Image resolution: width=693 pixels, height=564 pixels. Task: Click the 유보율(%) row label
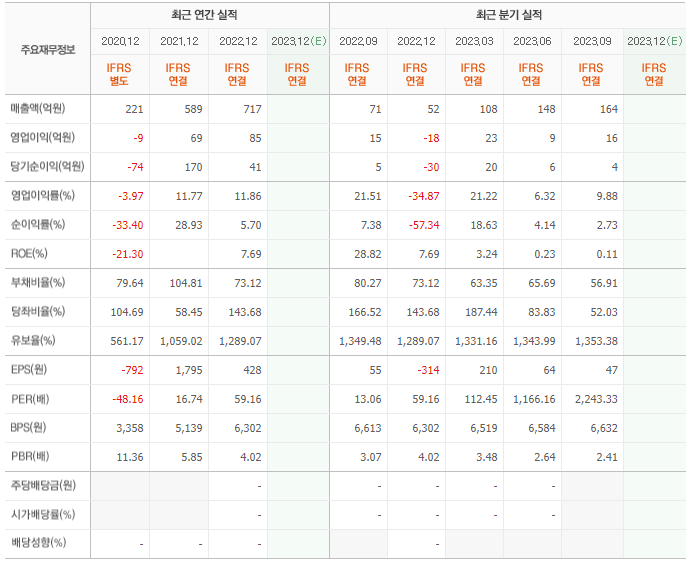pos(33,340)
